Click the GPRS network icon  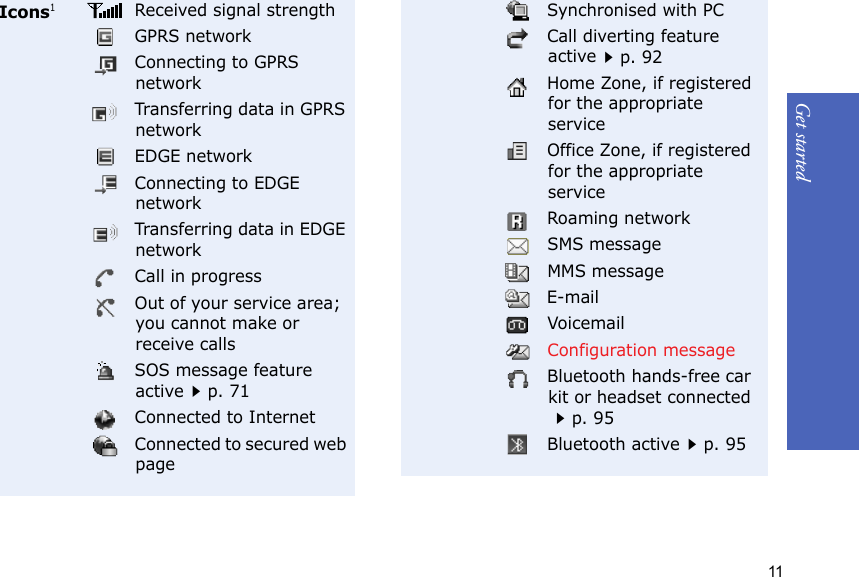(x=105, y=37)
